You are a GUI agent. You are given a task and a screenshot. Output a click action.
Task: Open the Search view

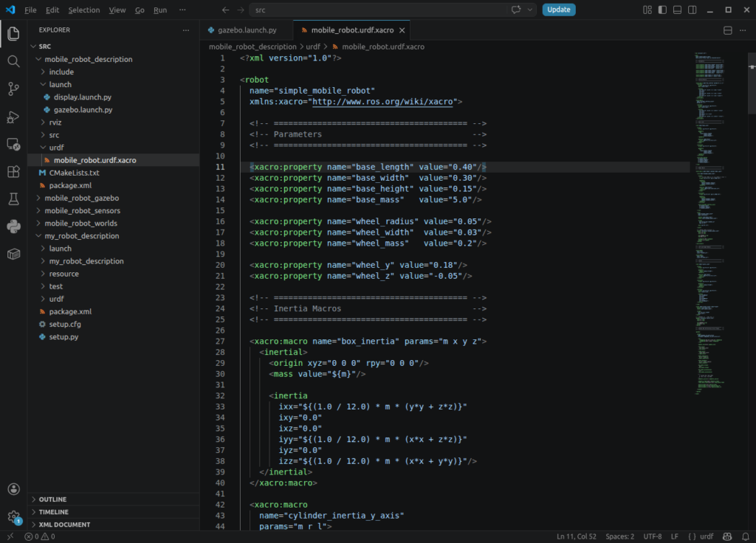(x=13, y=61)
